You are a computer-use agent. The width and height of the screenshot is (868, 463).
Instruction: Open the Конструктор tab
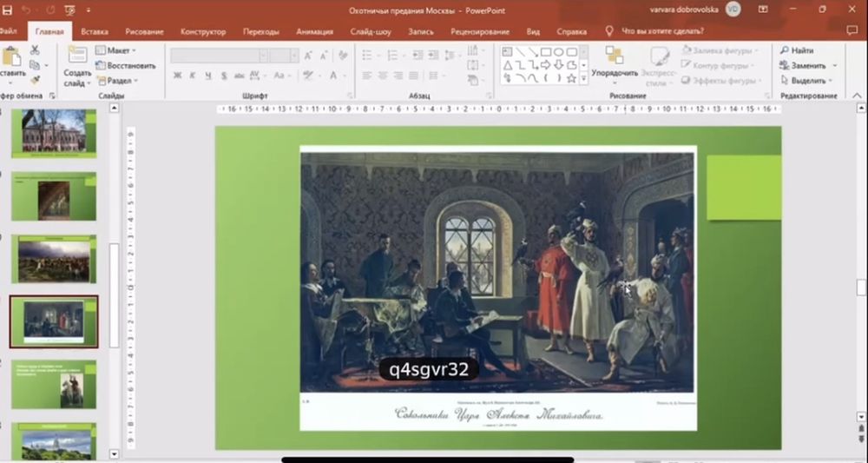[203, 31]
